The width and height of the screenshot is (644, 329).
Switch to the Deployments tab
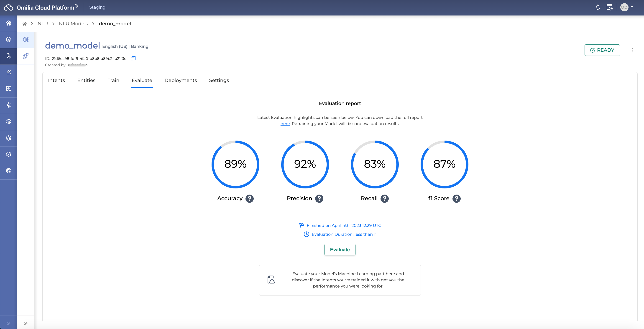point(181,80)
